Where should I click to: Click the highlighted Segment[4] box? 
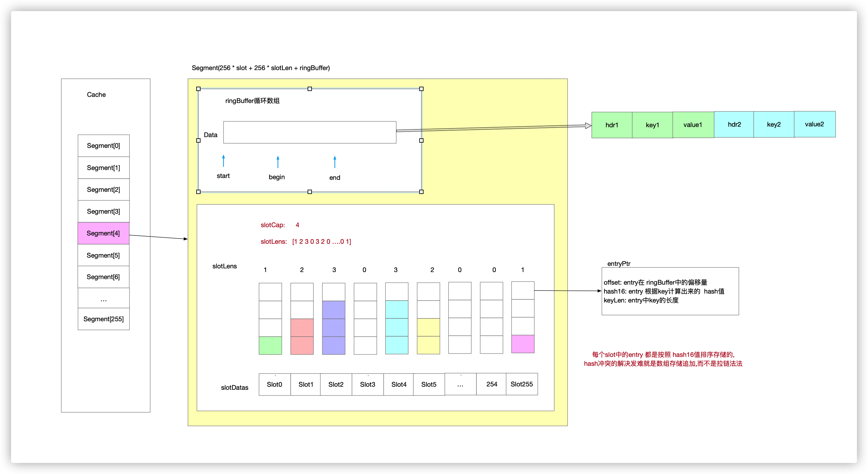coord(103,233)
